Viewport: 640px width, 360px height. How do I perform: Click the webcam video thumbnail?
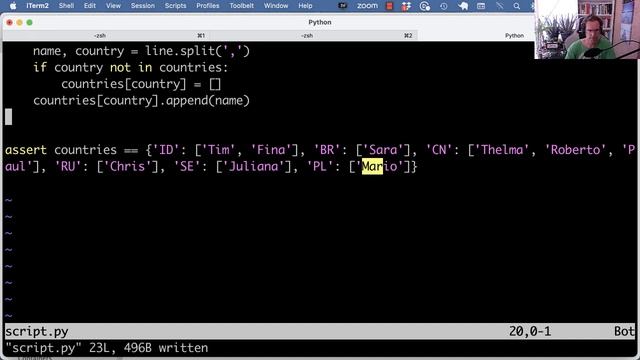click(587, 29)
